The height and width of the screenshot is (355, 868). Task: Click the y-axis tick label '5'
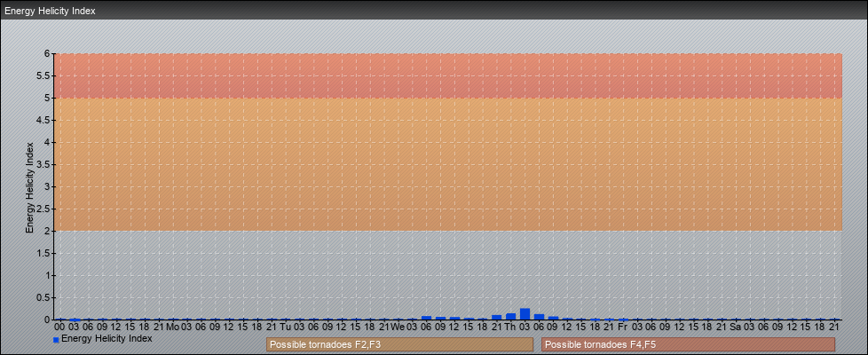[48, 98]
